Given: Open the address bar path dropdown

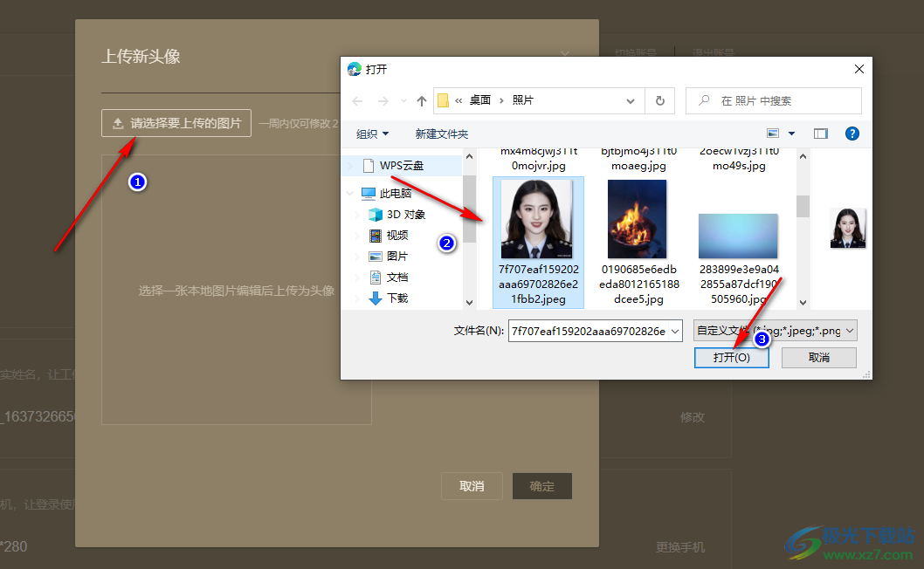Looking at the screenshot, I should [631, 101].
